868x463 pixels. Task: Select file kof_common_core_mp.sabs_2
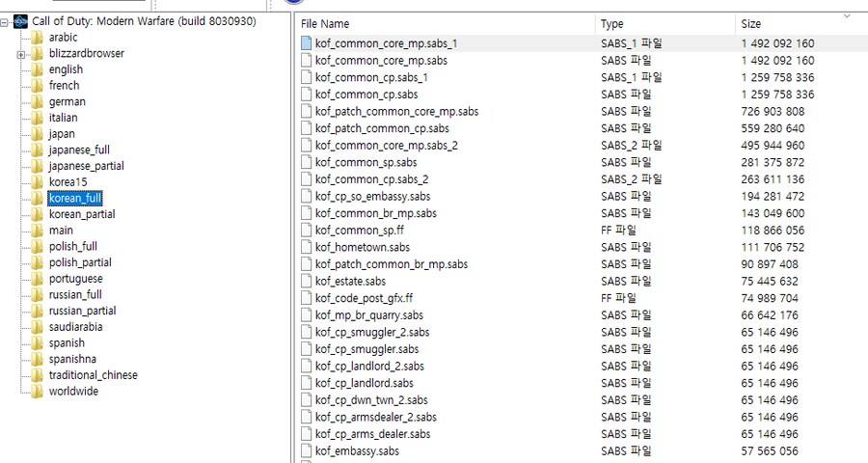click(x=387, y=146)
